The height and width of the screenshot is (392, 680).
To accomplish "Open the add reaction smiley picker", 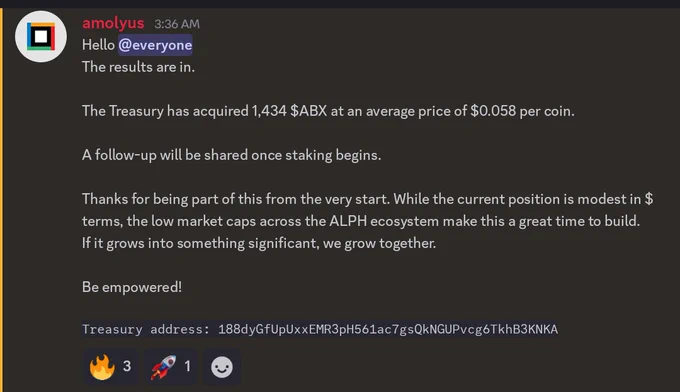I will tap(222, 367).
